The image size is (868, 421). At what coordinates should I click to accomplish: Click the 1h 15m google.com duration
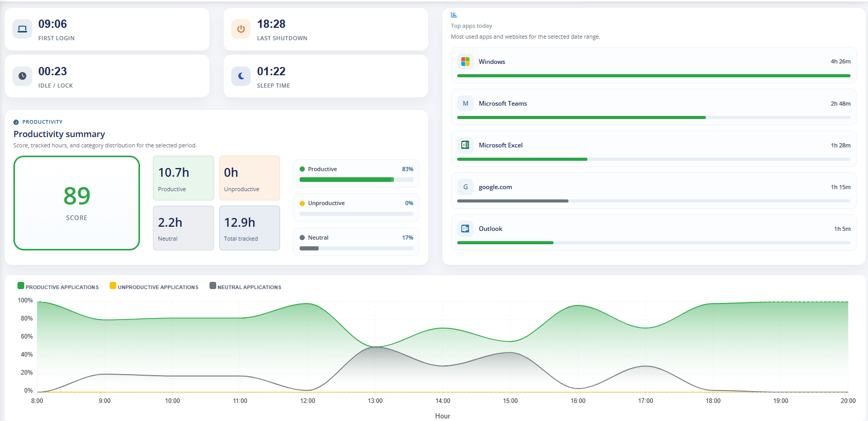[841, 187]
